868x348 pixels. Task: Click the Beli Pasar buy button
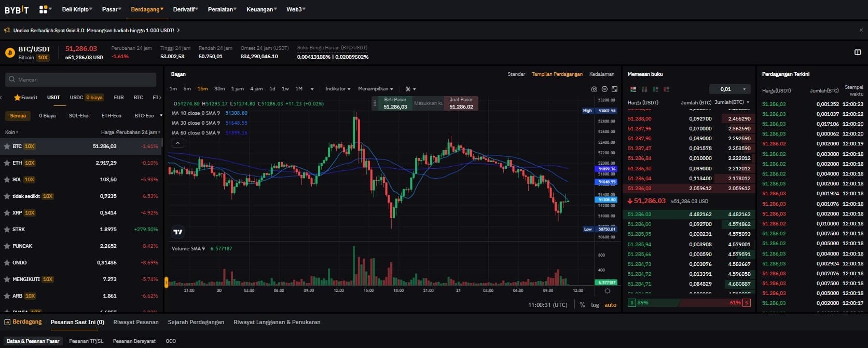point(395,103)
